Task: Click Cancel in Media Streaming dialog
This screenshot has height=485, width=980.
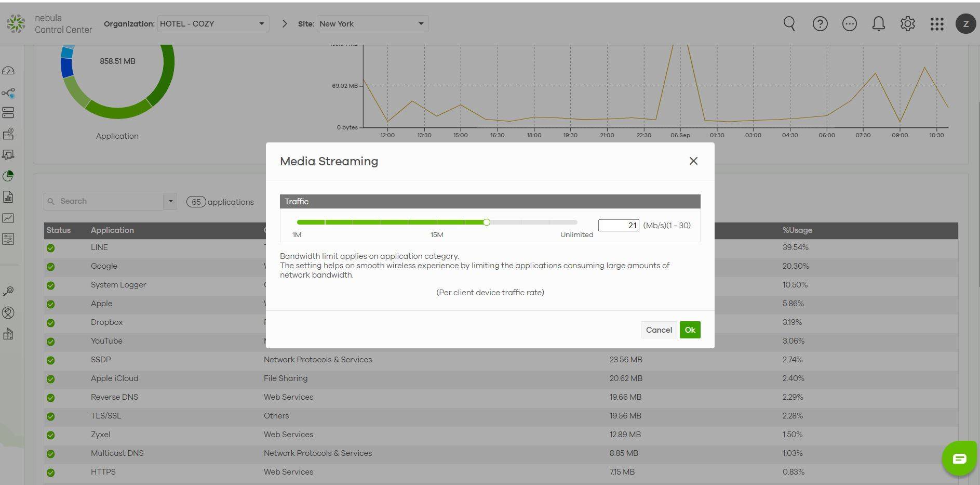Action: tap(659, 330)
